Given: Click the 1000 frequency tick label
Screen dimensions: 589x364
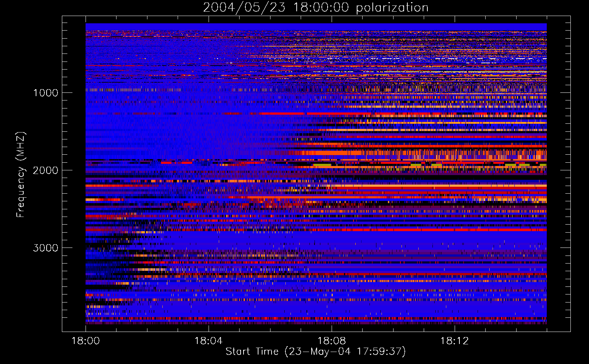Looking at the screenshot, I should pyautogui.click(x=46, y=93).
